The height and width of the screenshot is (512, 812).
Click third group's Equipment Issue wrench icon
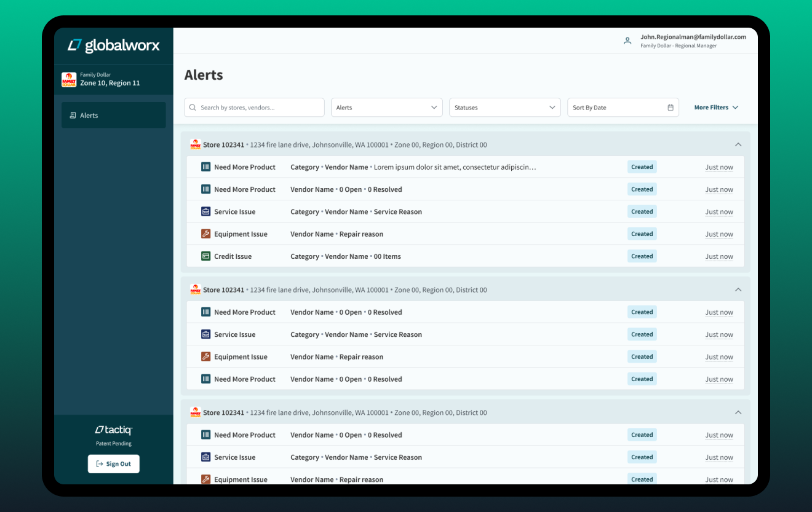coord(206,479)
